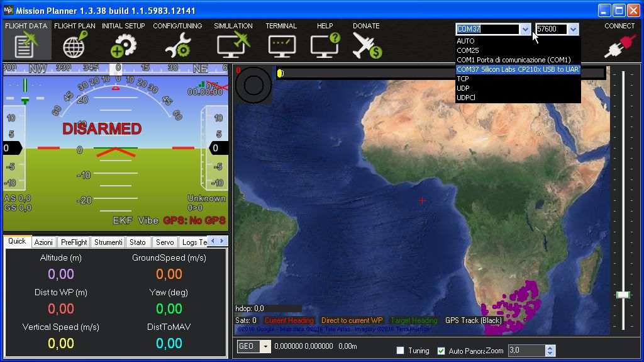Click the Current Heading legend label
The image size is (644, 362).
(x=289, y=320)
